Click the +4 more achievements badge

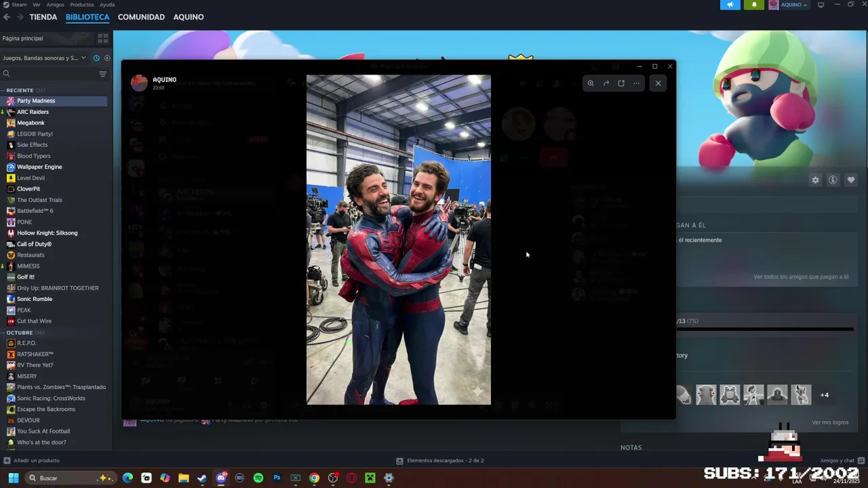(x=825, y=395)
